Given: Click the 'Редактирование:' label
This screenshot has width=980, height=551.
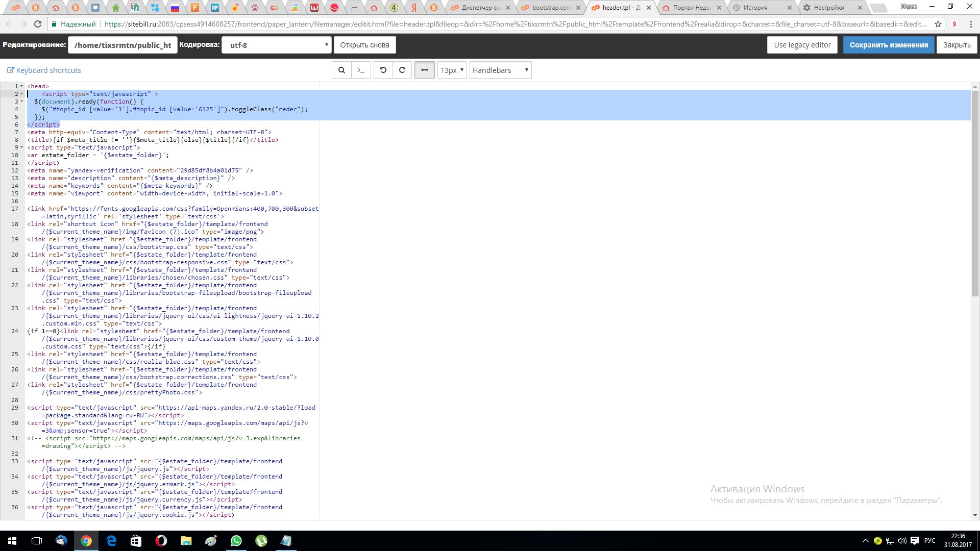Looking at the screenshot, I should tap(34, 45).
